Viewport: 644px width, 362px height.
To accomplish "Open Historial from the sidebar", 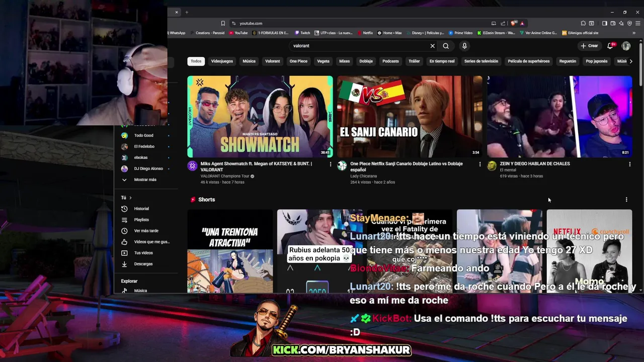I will [141, 209].
